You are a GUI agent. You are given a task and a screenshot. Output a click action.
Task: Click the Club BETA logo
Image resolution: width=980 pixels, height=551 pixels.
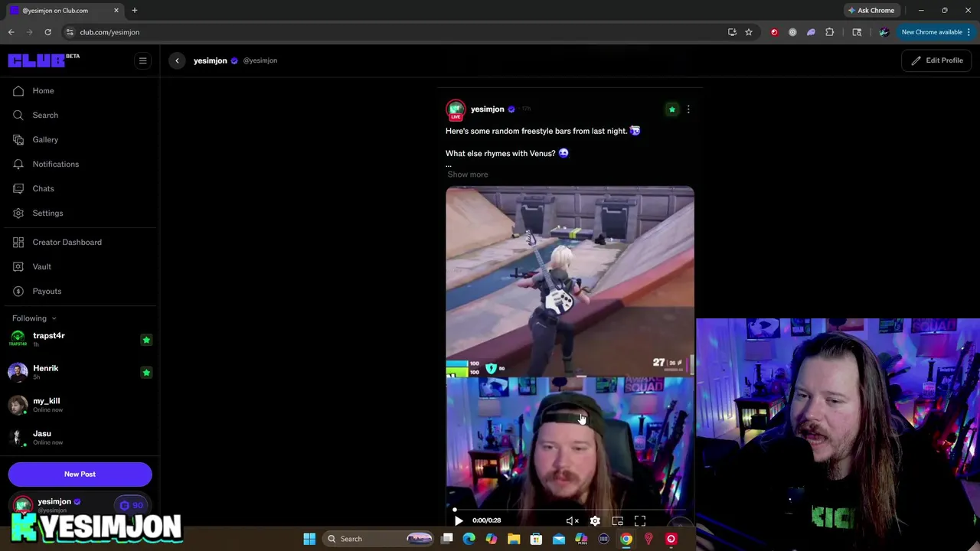tap(44, 60)
